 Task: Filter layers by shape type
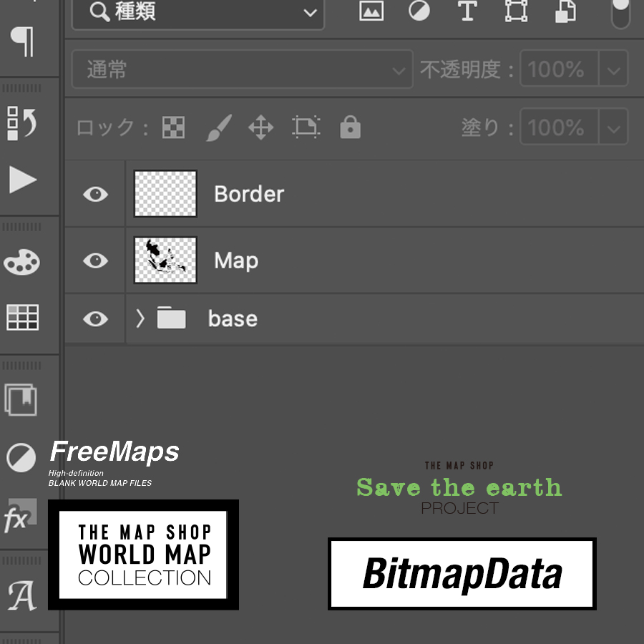point(516,11)
